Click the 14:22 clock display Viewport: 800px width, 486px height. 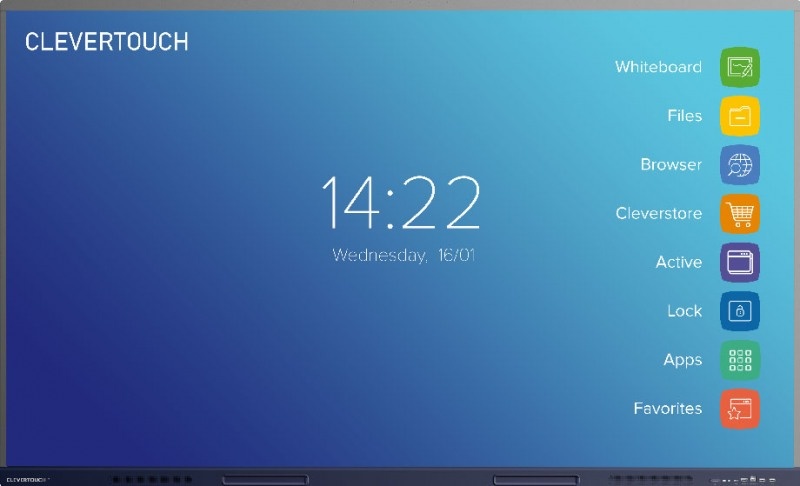pos(401,202)
